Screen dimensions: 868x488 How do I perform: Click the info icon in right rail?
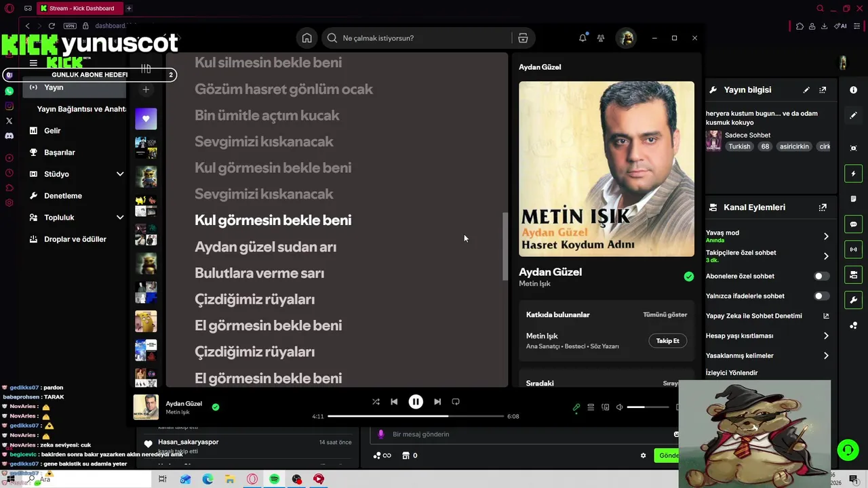tap(853, 89)
